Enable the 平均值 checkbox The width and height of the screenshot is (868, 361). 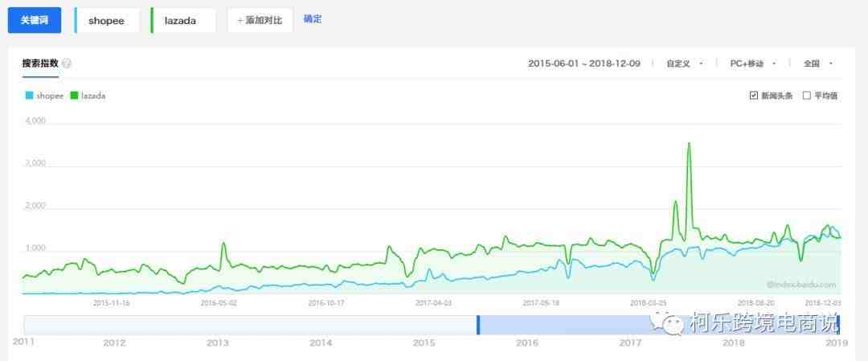(x=807, y=96)
